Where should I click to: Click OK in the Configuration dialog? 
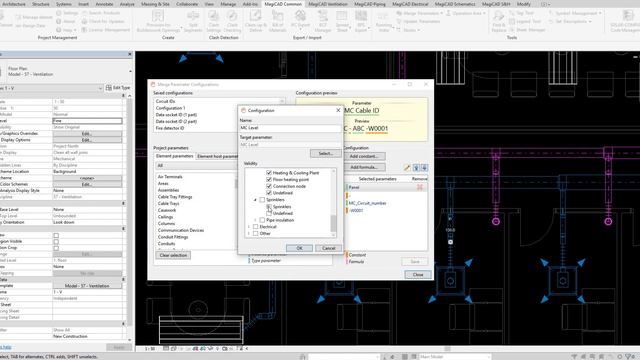pyautogui.click(x=299, y=248)
